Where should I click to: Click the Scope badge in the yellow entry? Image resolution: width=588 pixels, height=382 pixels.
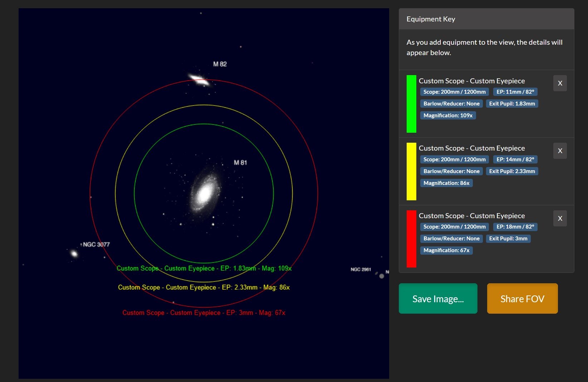pyautogui.click(x=454, y=160)
